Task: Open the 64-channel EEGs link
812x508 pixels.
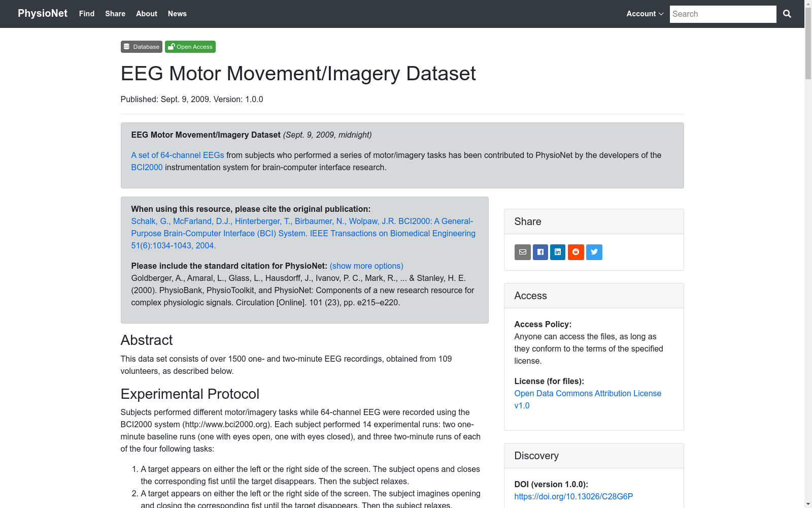Action: 178,155
